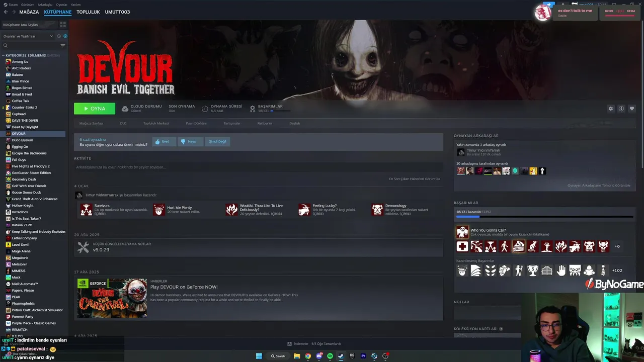The width and height of the screenshot is (644, 362).
Task: Show the +6 more earned achievements
Action: [617, 246]
